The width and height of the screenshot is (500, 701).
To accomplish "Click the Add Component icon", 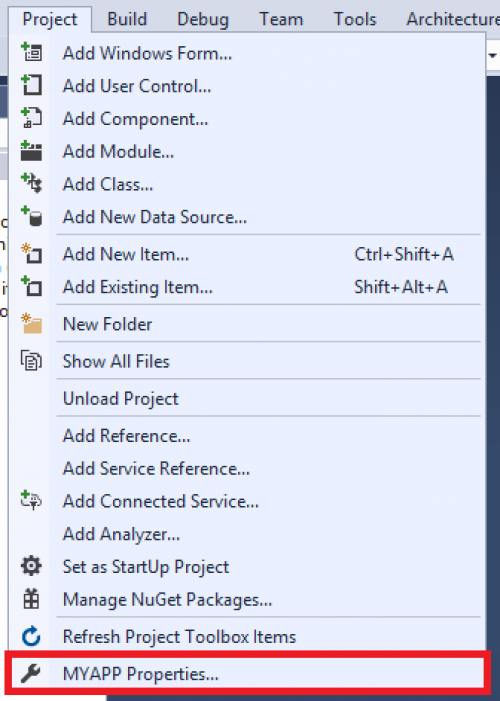I will point(31,118).
